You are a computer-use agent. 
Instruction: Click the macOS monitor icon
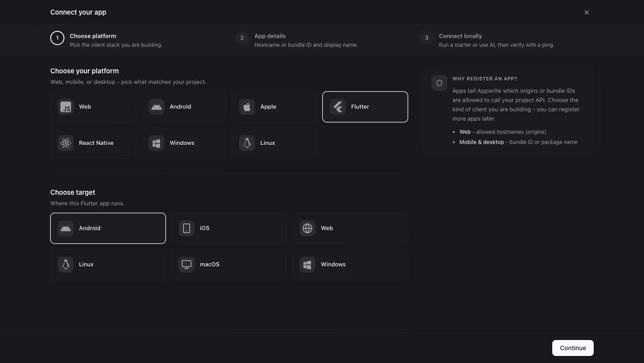click(x=187, y=265)
